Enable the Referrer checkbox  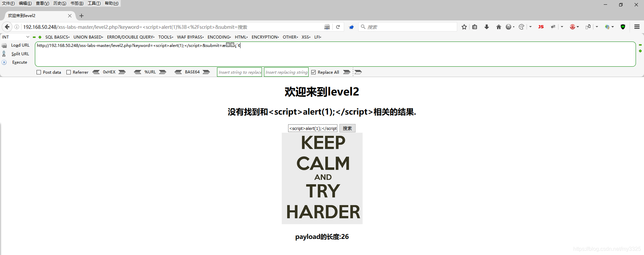coord(68,72)
